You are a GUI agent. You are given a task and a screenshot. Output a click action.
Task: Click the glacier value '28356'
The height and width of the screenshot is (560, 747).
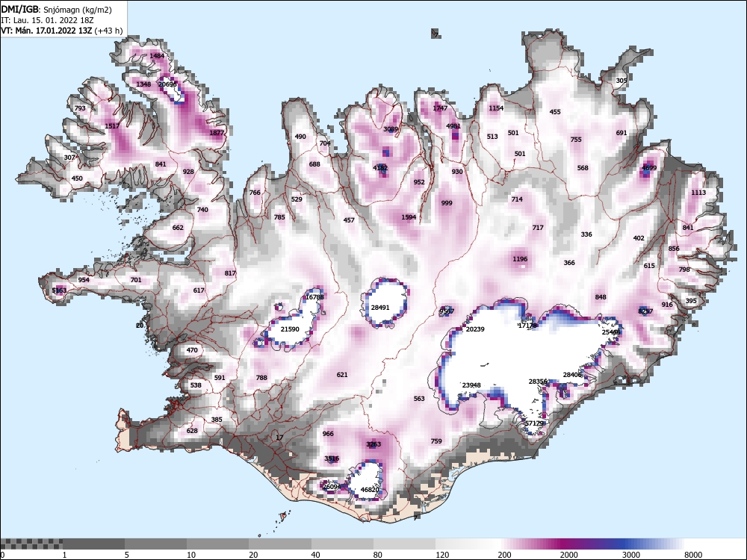coord(538,382)
